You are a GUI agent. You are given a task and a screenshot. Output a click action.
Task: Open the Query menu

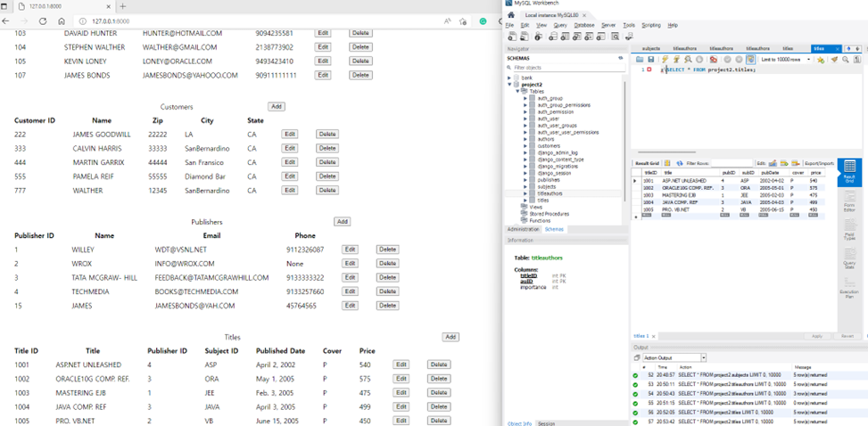(560, 26)
